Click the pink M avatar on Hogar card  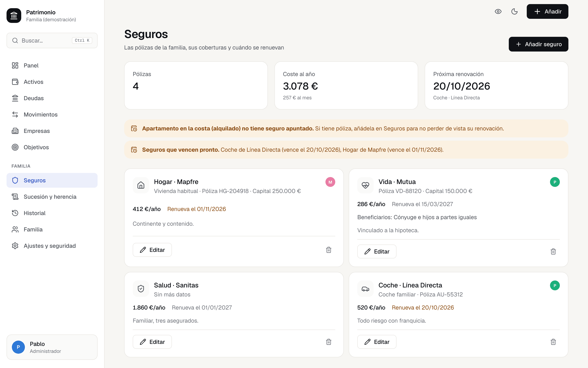[x=330, y=182]
